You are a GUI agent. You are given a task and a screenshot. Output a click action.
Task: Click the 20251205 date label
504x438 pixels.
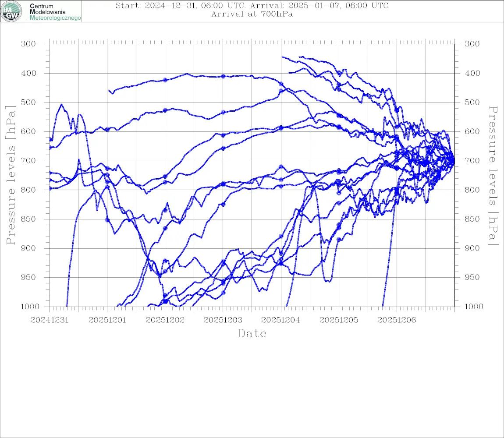pyautogui.click(x=339, y=320)
